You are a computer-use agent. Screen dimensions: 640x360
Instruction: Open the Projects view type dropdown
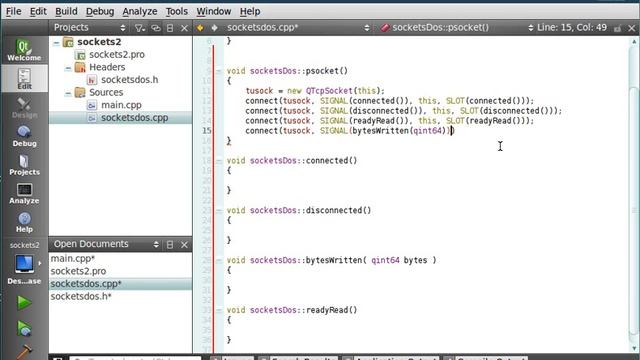pyautogui.click(x=123, y=28)
